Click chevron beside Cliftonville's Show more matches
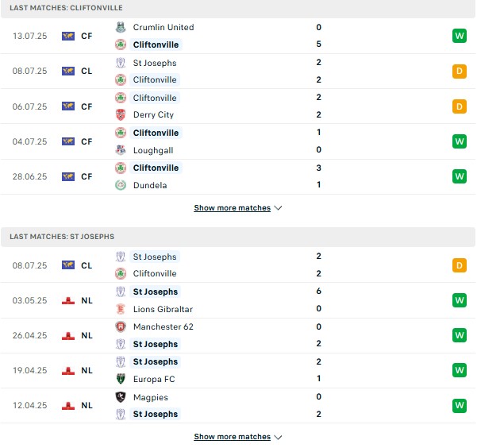 (x=278, y=208)
